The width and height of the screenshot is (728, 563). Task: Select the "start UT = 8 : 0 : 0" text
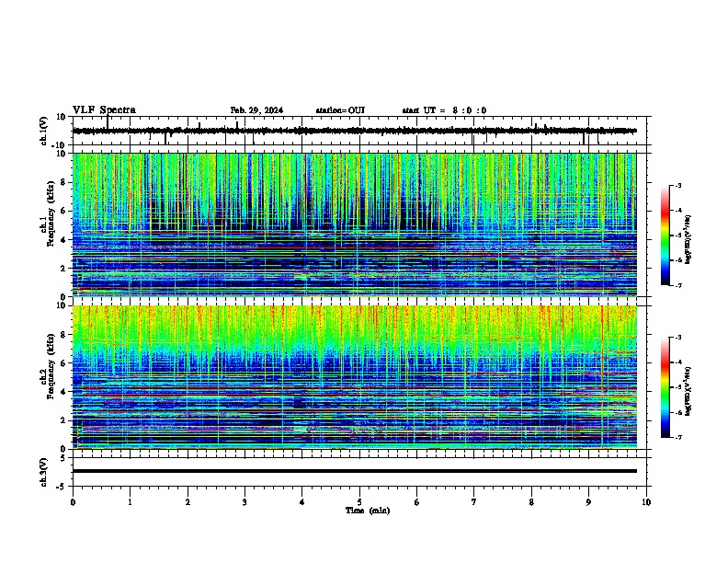444,110
